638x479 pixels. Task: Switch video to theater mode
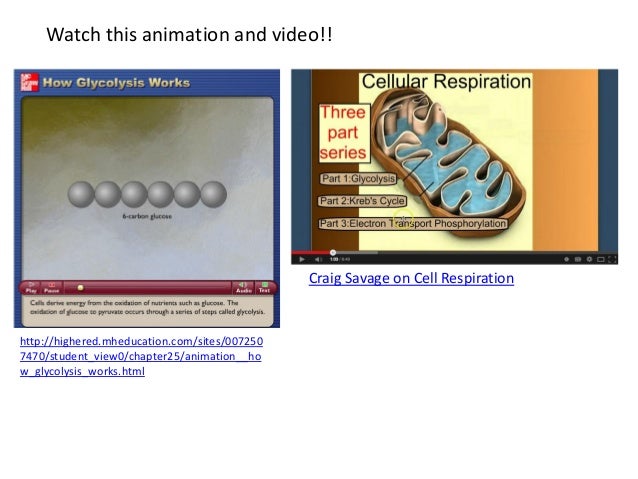click(601, 259)
